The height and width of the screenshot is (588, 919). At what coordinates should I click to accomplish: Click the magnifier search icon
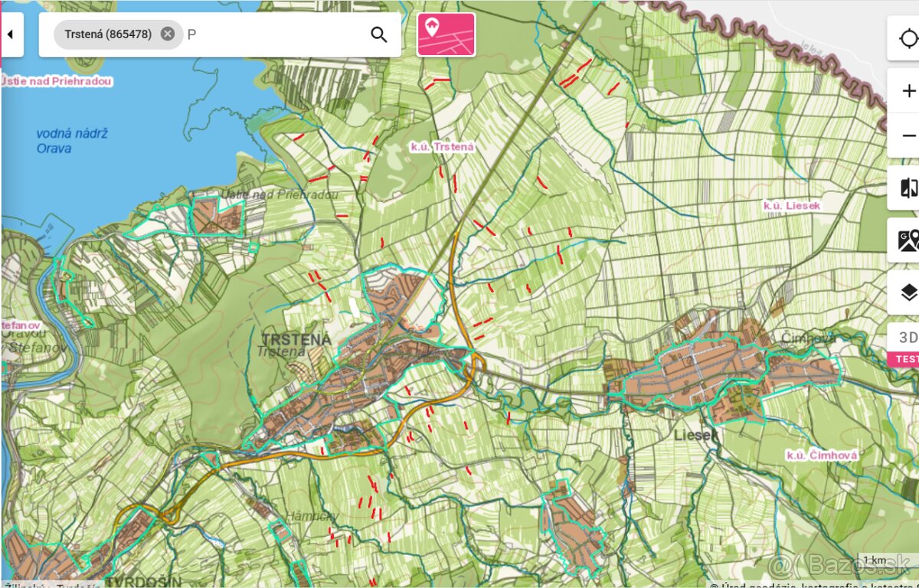point(378,34)
